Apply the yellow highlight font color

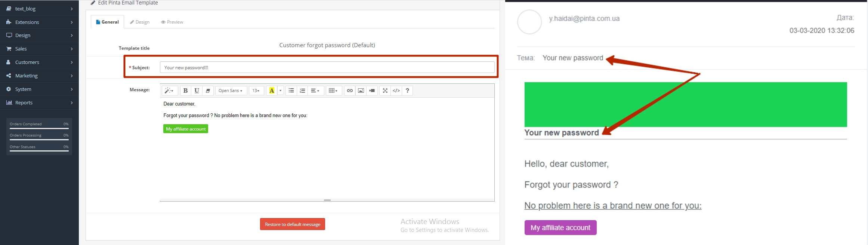point(272,91)
